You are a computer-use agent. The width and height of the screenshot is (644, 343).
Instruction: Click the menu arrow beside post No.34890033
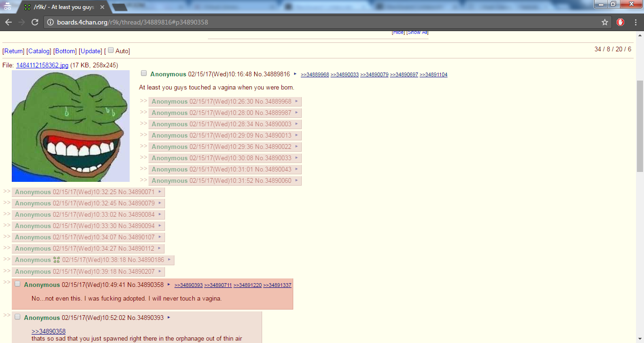pos(297,158)
